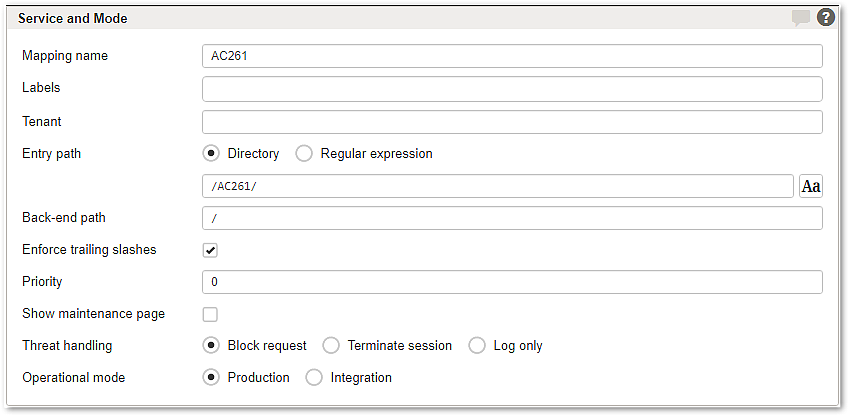Viewport: 849px width, 416px height.
Task: Click into the Tenant field
Action: click(512, 122)
